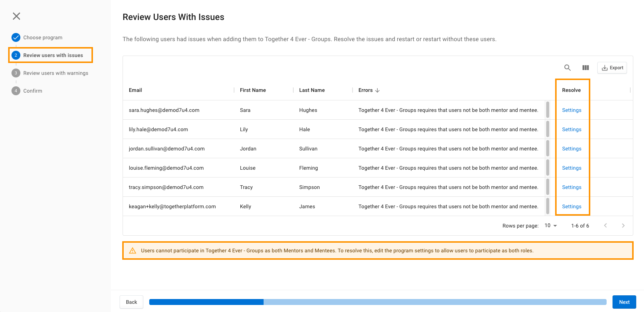Open Settings link for Kelly James
The height and width of the screenshot is (312, 644).
571,206
